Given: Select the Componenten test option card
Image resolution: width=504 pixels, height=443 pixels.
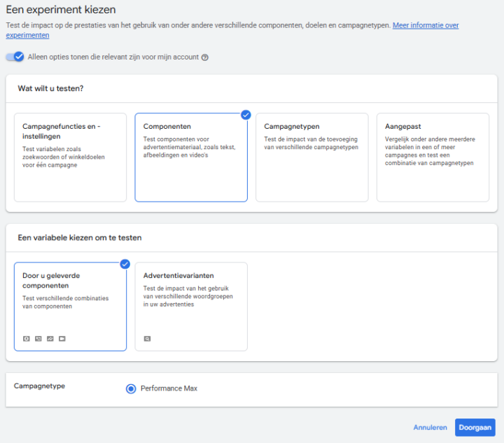Looking at the screenshot, I should [x=191, y=157].
